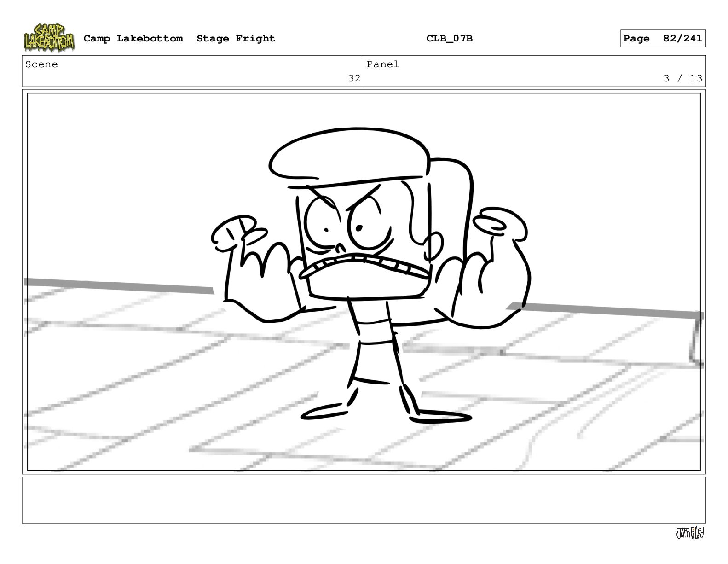Image resolution: width=728 pixels, height=564 pixels.
Task: Click the 'CLB_07B' episode code
Action: 449,39
